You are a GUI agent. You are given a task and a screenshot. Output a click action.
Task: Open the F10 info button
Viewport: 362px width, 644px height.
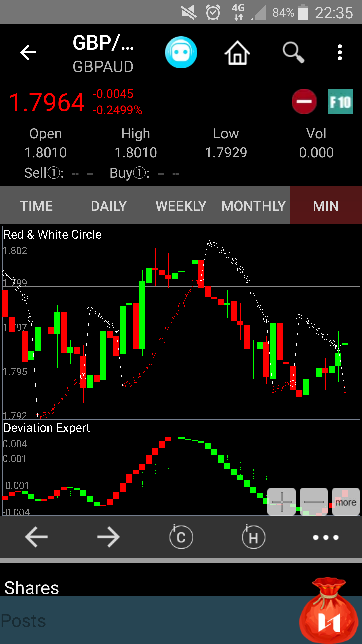341,101
